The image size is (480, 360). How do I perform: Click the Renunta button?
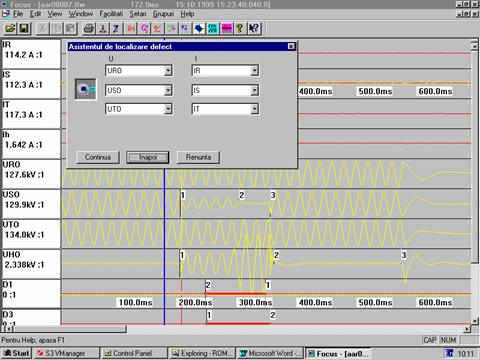tap(198, 157)
